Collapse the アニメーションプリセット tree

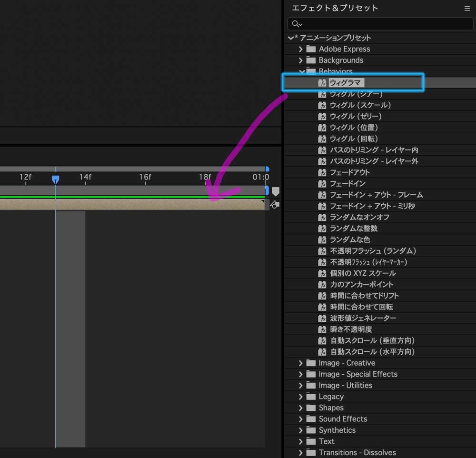(x=291, y=37)
